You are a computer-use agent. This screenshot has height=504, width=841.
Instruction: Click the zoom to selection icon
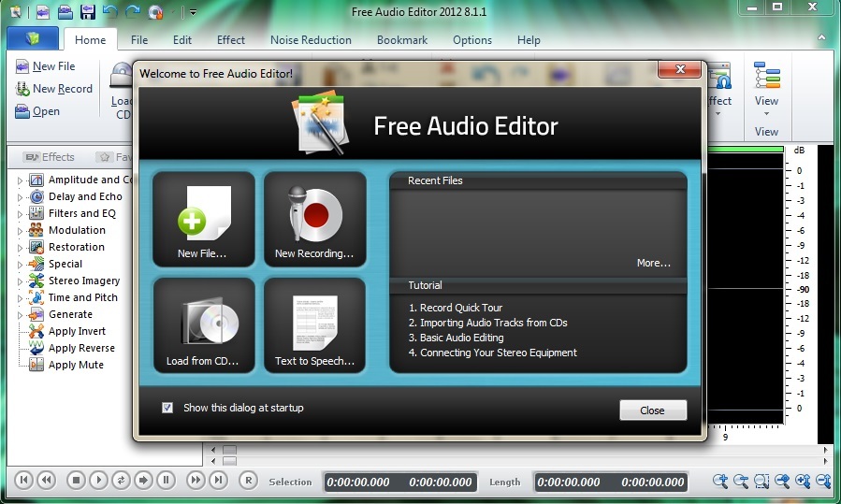coord(761,481)
